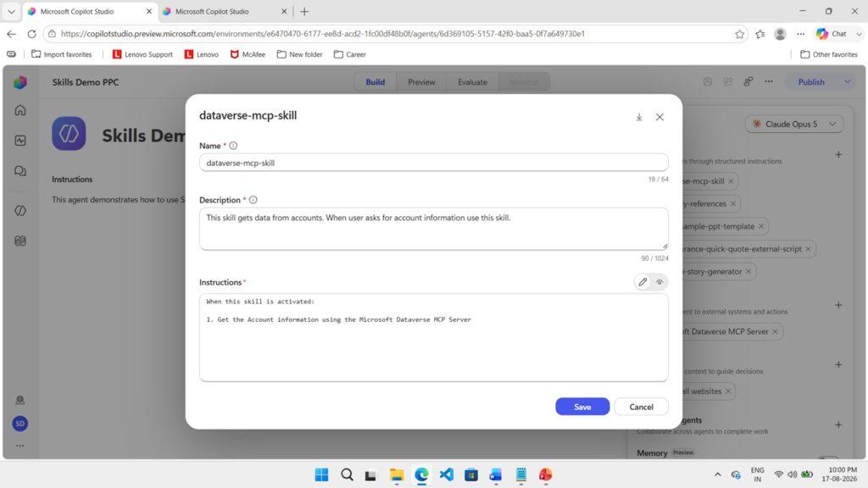
Task: Add a tool with the plus beside external systems
Action: point(838,305)
